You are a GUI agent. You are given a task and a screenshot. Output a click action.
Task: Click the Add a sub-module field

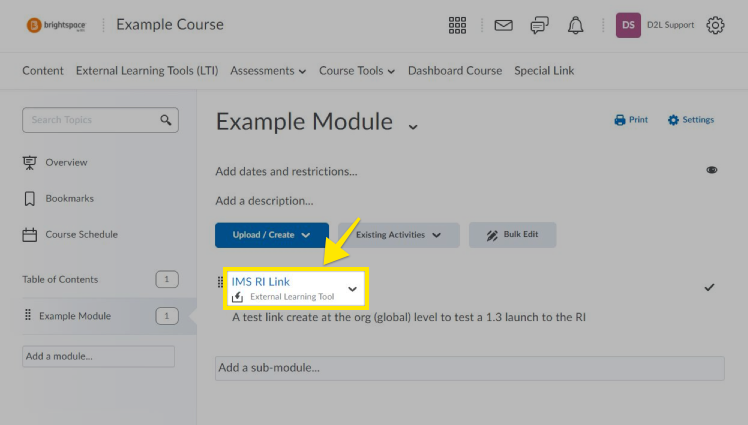pos(470,368)
